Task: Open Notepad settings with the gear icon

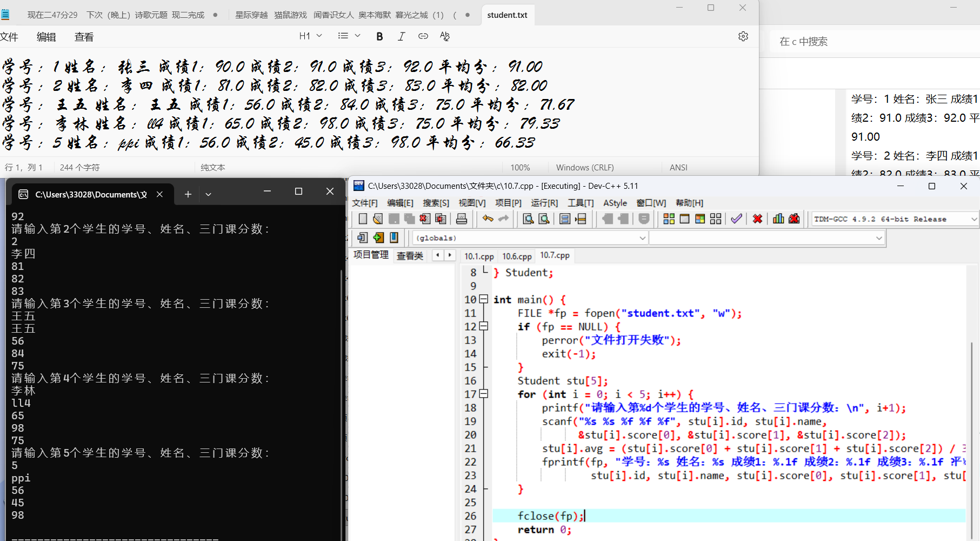Action: (x=743, y=36)
